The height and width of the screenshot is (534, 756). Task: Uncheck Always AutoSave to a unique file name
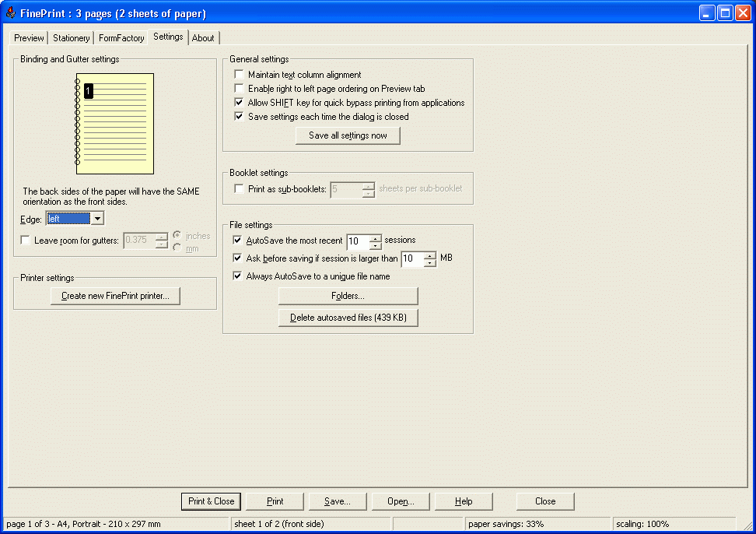[x=237, y=276]
